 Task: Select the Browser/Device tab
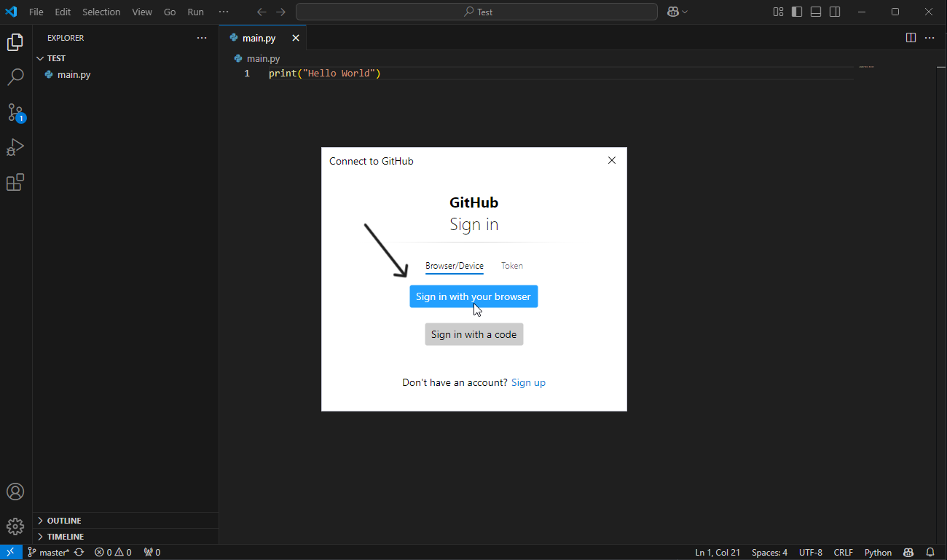pos(455,266)
